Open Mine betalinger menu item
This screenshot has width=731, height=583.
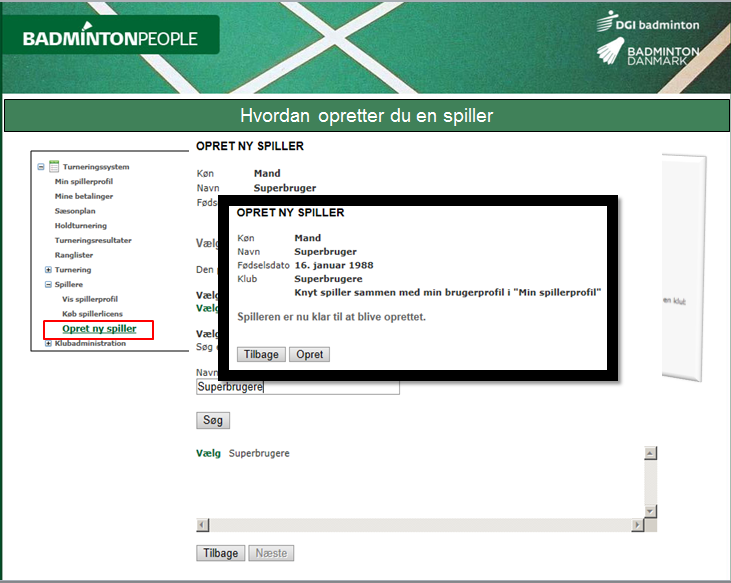(x=84, y=196)
